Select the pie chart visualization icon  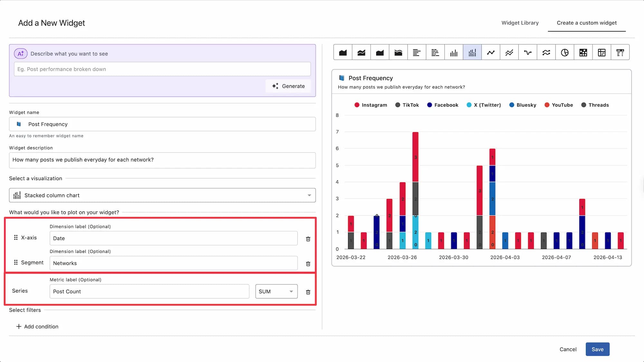pyautogui.click(x=564, y=52)
